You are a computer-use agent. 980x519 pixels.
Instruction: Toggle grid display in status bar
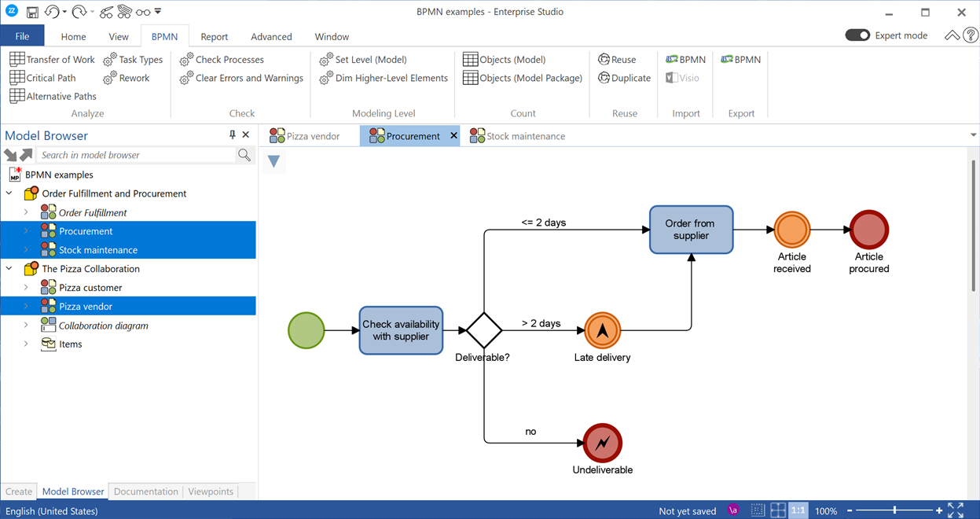758,510
